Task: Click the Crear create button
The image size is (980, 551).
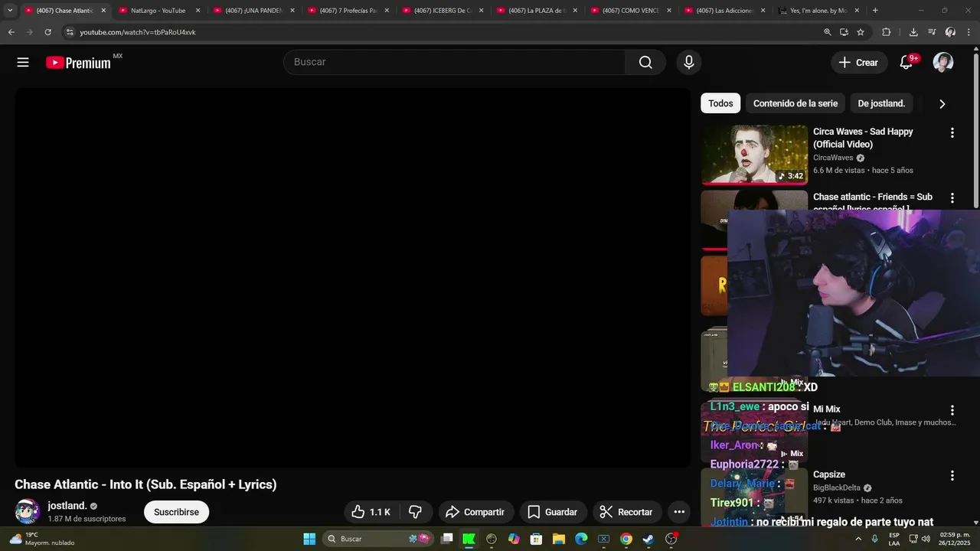Action: (859, 63)
